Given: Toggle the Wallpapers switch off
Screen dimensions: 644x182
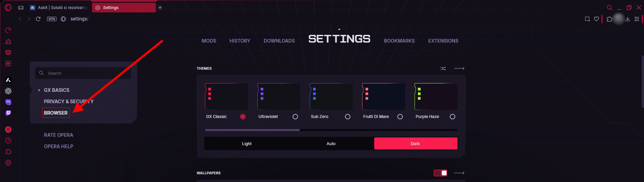Looking at the screenshot, I should click(440, 173).
